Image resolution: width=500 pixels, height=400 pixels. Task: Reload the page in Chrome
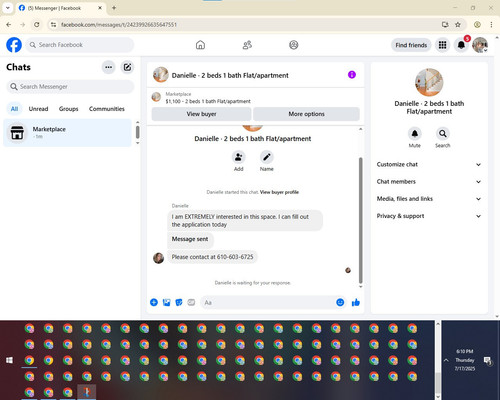coord(37,25)
